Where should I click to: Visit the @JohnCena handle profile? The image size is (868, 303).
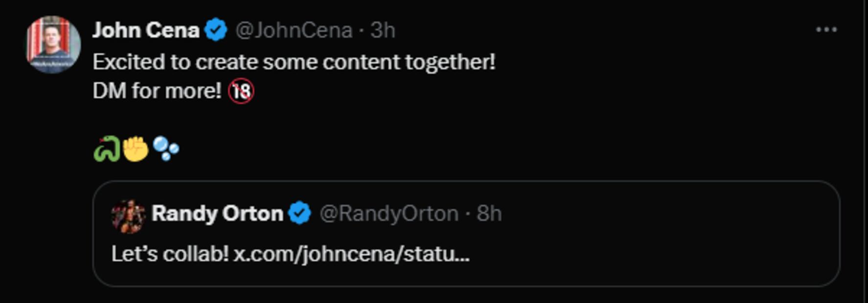click(x=294, y=30)
